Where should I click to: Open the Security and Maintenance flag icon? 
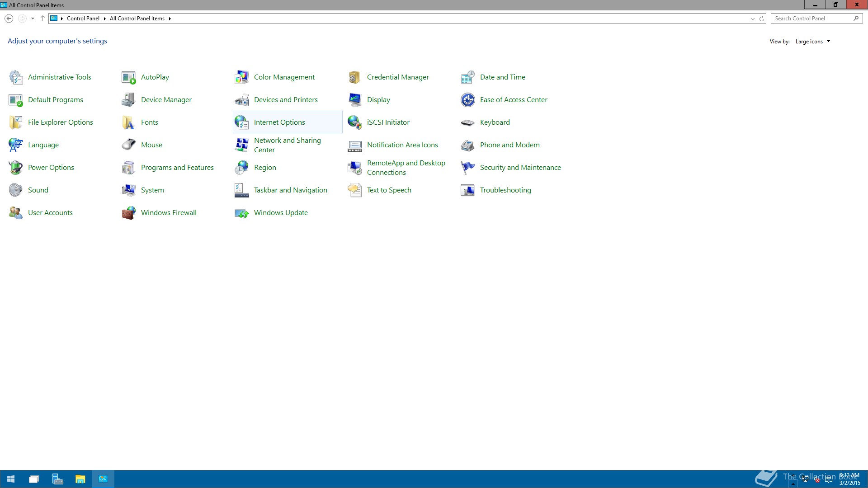pyautogui.click(x=468, y=168)
